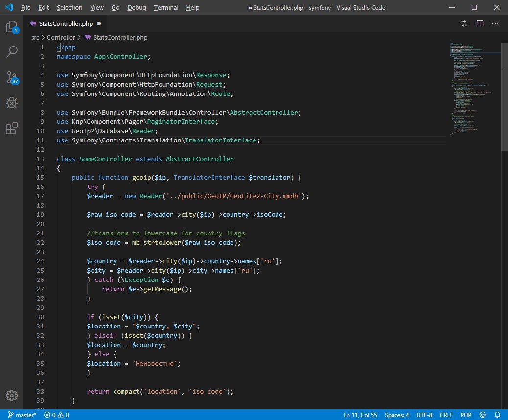This screenshot has height=420, width=508.
Task: Click the feedback smiley in status bar
Action: pyautogui.click(x=483, y=415)
